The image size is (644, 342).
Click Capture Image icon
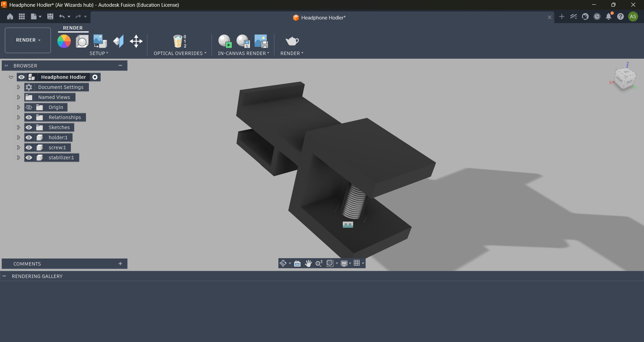coord(261,41)
